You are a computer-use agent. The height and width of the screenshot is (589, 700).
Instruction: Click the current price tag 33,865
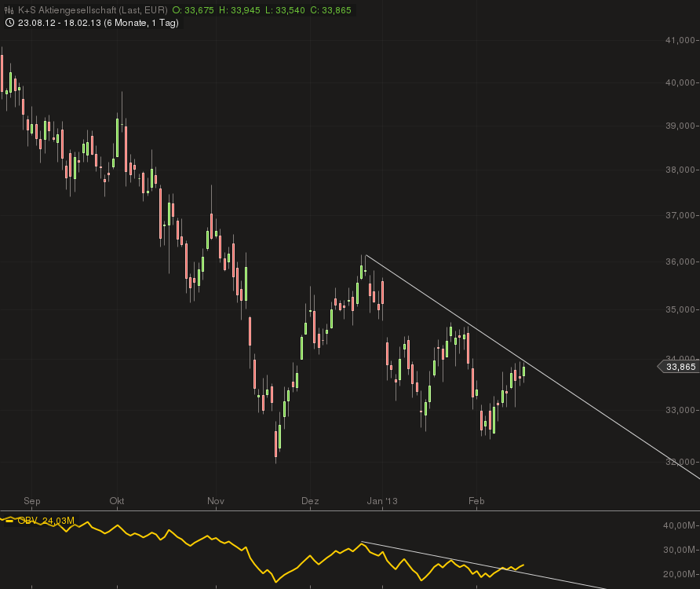coord(680,367)
